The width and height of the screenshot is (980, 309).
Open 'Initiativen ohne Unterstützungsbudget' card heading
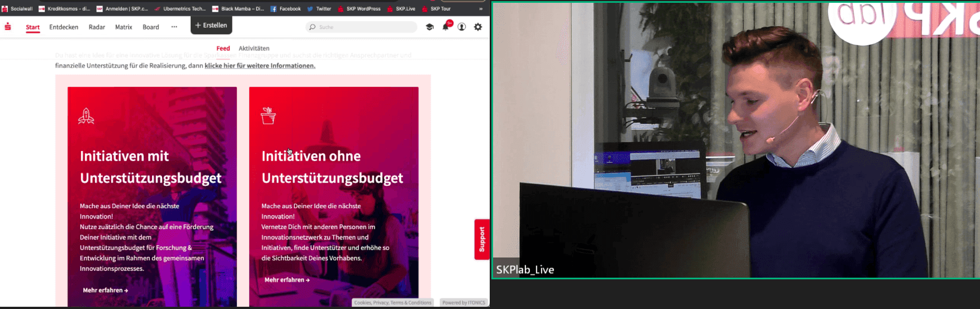[332, 167]
